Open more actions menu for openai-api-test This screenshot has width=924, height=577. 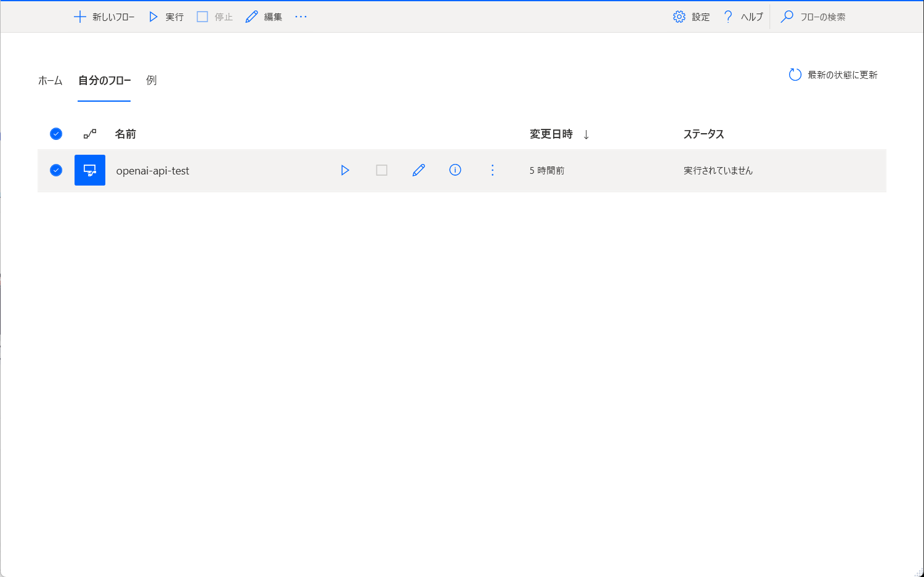[492, 170]
